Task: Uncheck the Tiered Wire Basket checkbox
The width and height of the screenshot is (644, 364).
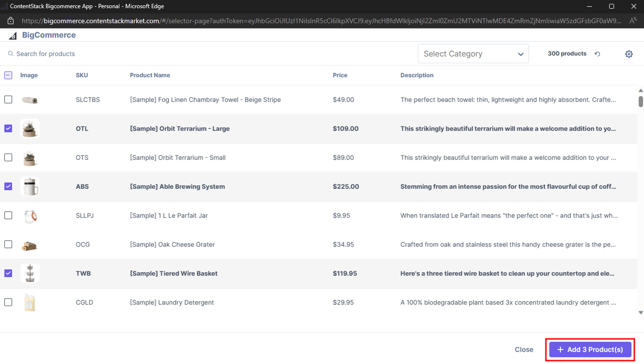Action: point(8,273)
